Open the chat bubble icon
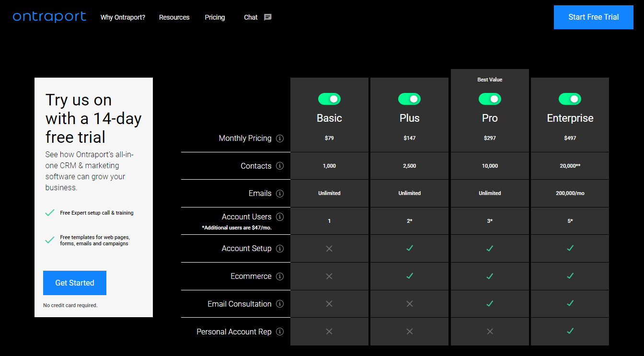Viewport: 644px width, 356px height. tap(268, 17)
